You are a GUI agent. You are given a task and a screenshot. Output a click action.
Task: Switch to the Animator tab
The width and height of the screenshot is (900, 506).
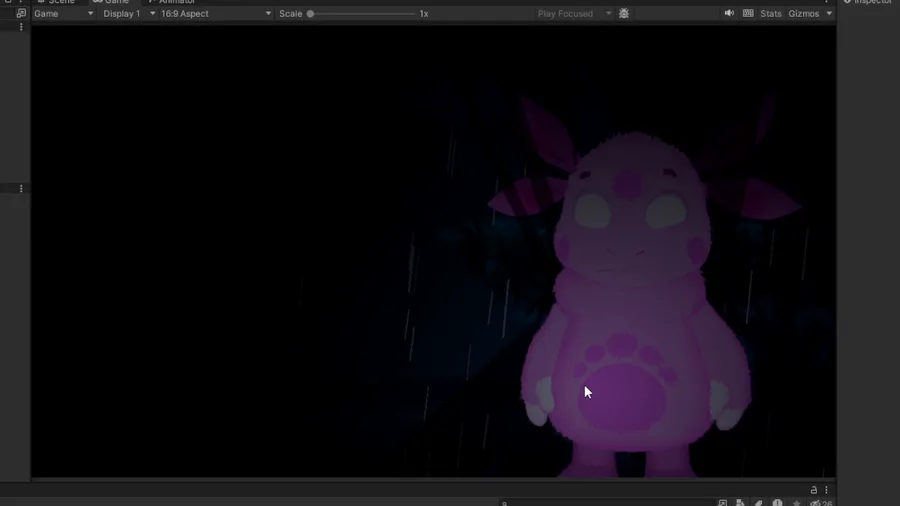(x=172, y=2)
